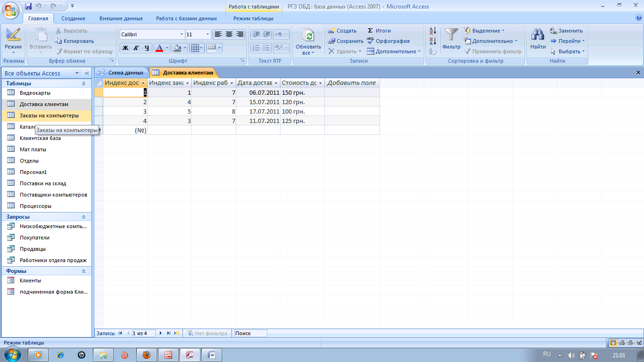Close the Доставка клиентам document
This screenshot has height=362, width=644.
pyautogui.click(x=638, y=73)
